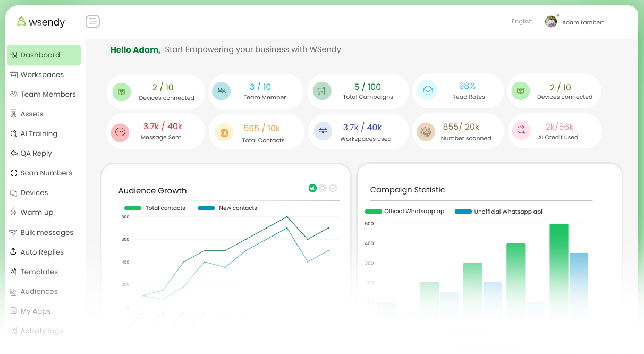The image size is (644, 354).
Task: Toggle the sidebar with the hamburger menu icon
Action: pos(92,22)
